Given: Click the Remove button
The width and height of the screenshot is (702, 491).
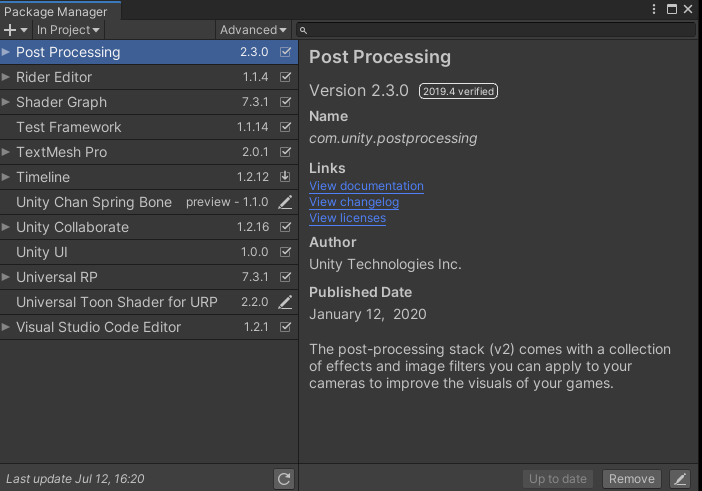Looking at the screenshot, I should [x=632, y=479].
